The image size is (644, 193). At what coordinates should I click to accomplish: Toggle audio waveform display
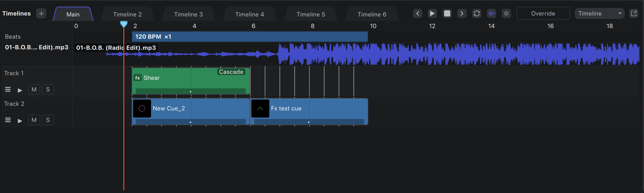point(491,13)
